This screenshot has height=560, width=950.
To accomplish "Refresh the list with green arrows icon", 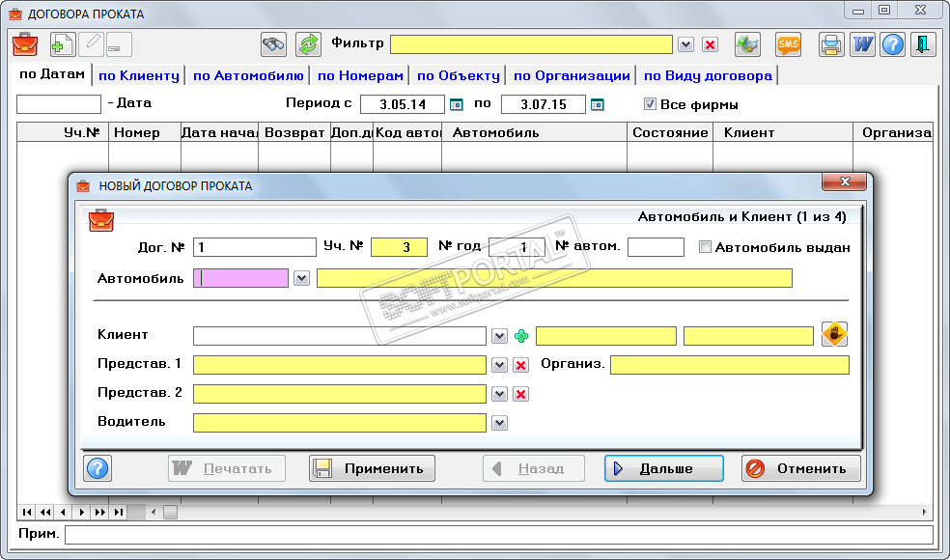I will click(308, 44).
